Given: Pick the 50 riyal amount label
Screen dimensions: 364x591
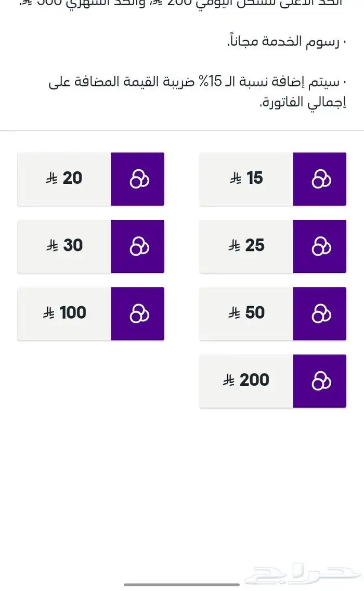Looking at the screenshot, I should (x=247, y=313).
